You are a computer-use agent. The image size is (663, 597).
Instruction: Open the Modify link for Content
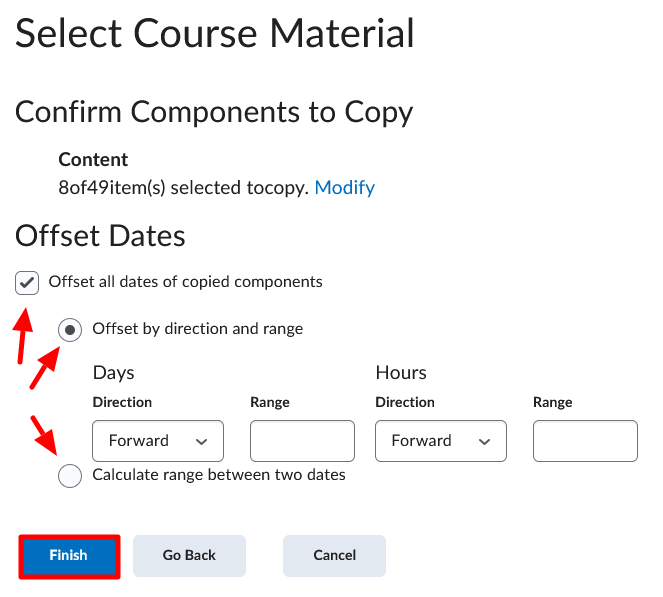coord(345,188)
